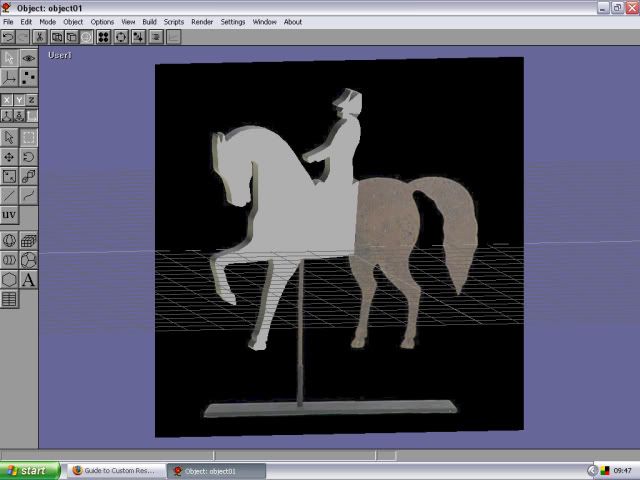Click the Windows Start button
Screen dimensions: 640x480
27,470
